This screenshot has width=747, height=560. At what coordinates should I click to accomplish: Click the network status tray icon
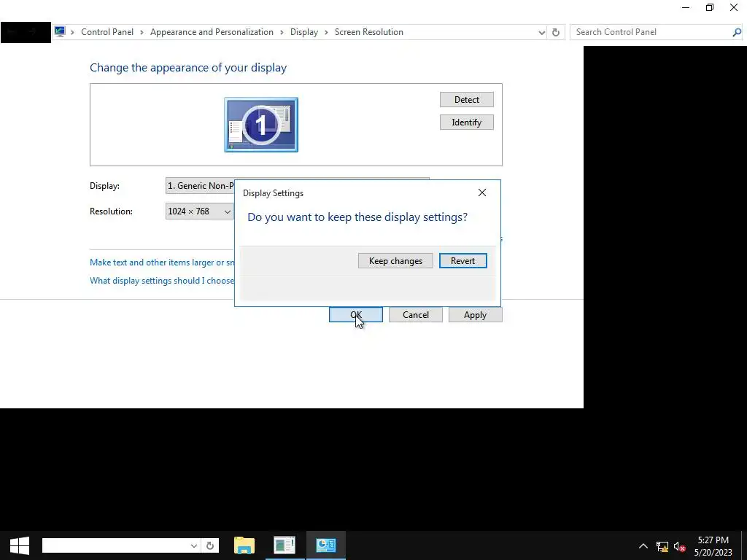tap(662, 546)
